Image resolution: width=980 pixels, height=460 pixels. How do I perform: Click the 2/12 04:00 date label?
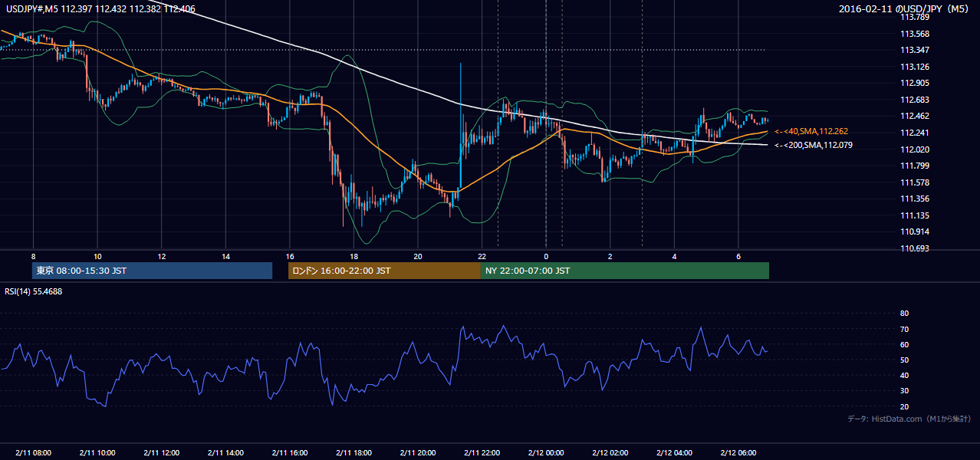pyautogui.click(x=674, y=453)
